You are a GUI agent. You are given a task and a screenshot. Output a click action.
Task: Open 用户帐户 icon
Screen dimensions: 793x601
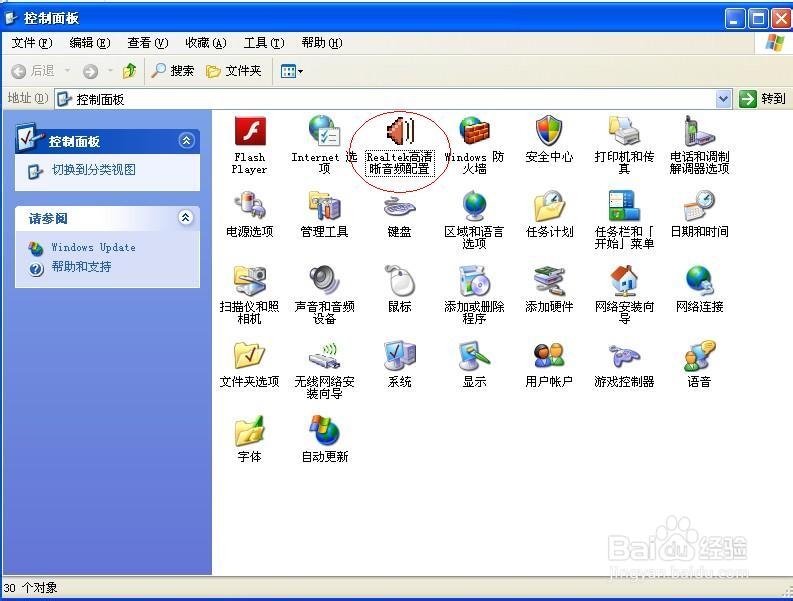(x=549, y=355)
